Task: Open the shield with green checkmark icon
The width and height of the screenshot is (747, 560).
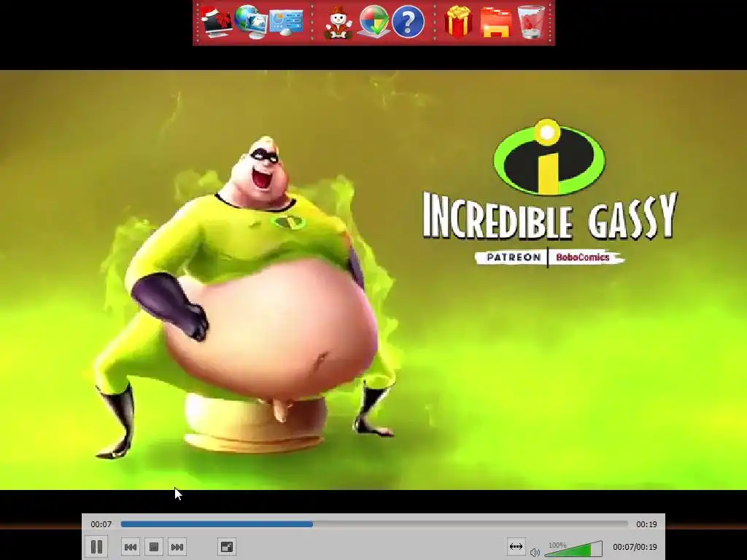Action: [373, 22]
